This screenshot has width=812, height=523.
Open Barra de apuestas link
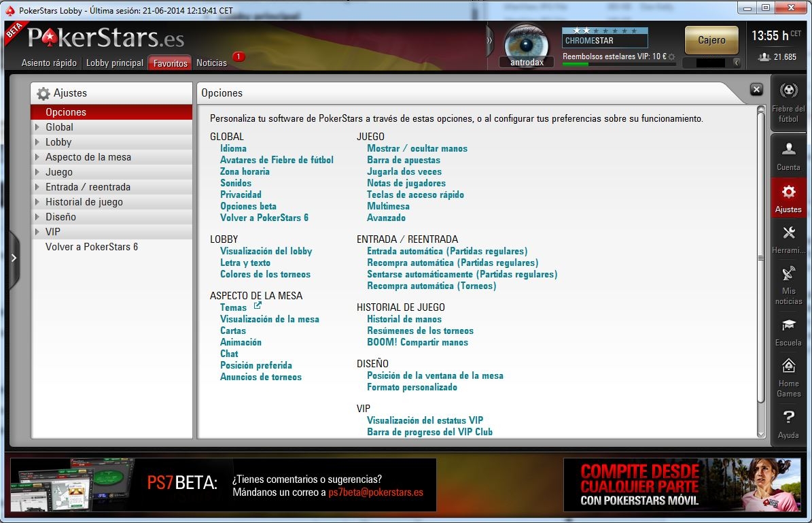pyautogui.click(x=404, y=160)
